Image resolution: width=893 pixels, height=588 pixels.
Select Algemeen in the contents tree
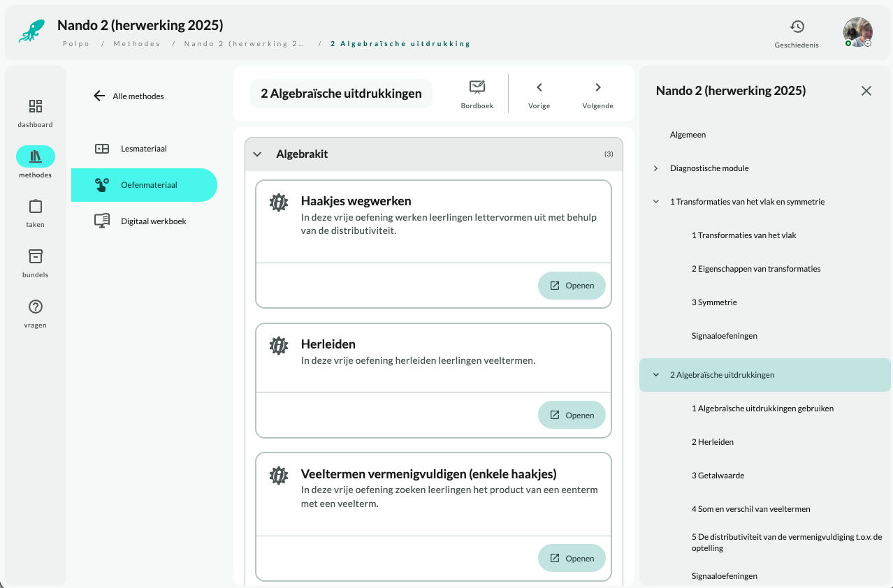tap(688, 135)
